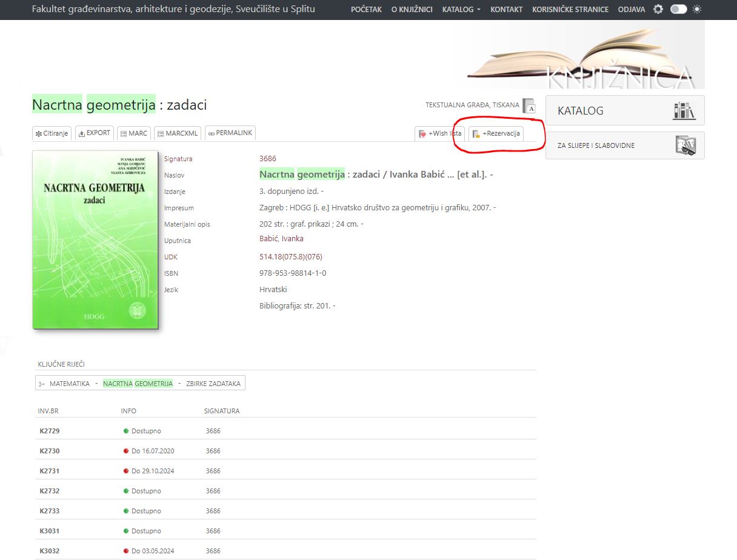Click ODJAVA to log out
Viewport: 737px width, 560px height.
(x=632, y=10)
